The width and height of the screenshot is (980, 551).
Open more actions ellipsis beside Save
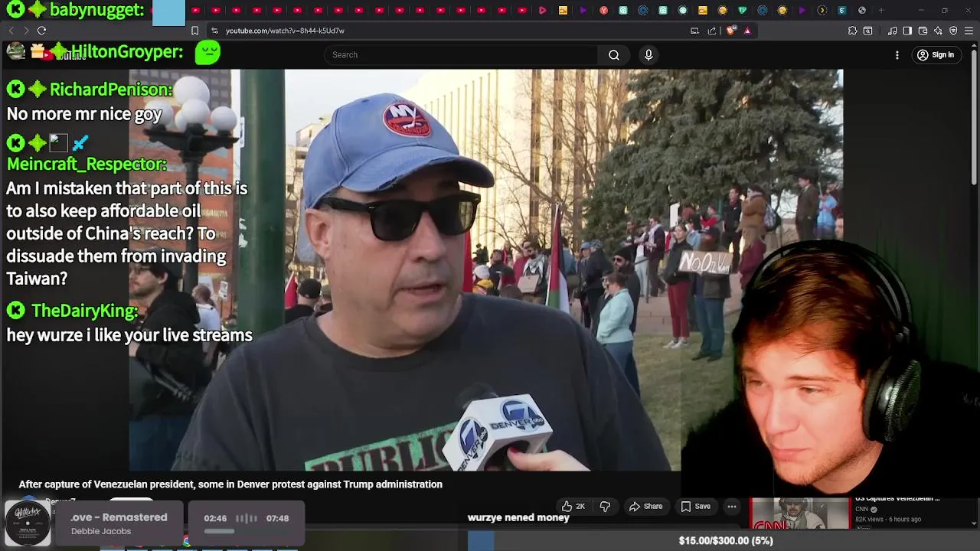pyautogui.click(x=732, y=506)
